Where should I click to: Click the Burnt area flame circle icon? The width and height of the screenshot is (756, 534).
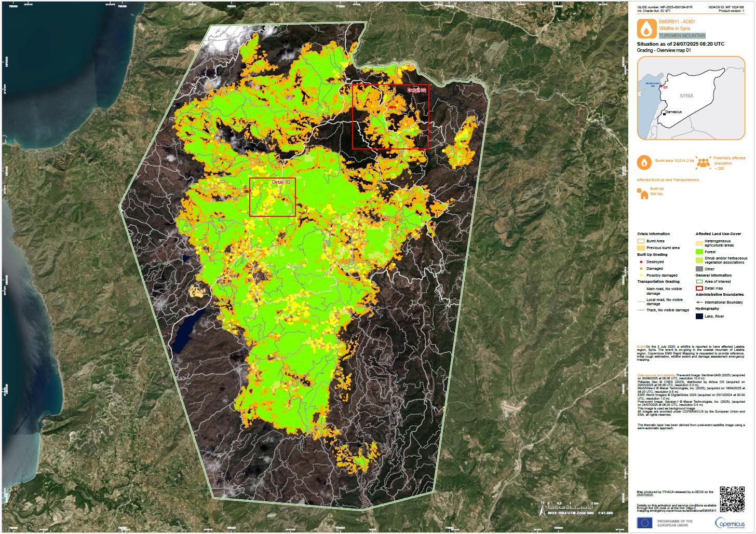point(645,162)
